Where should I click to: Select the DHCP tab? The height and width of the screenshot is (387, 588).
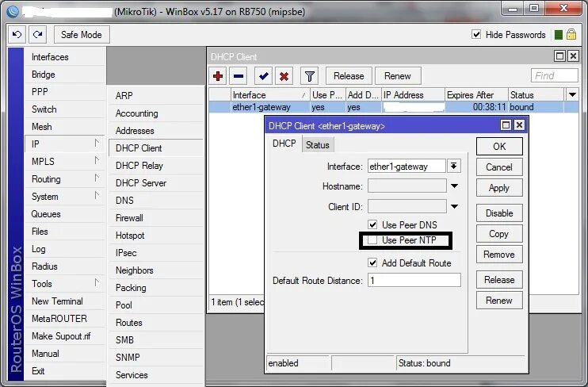pyautogui.click(x=284, y=144)
